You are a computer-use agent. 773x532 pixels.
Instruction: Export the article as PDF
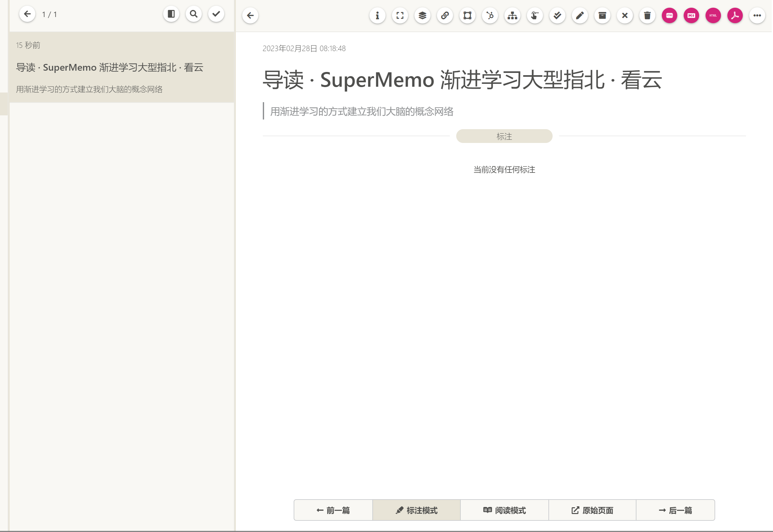pos(735,15)
